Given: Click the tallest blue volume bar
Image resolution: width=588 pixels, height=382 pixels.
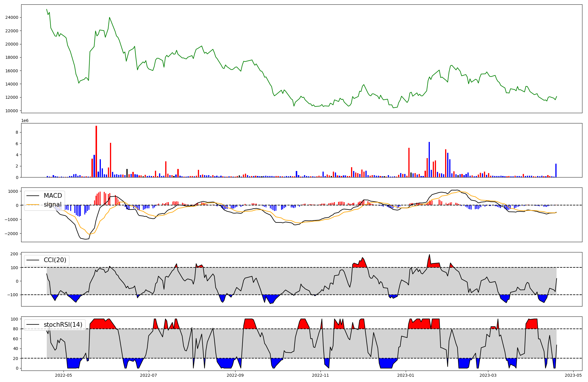Looking at the screenshot, I should tap(429, 160).
